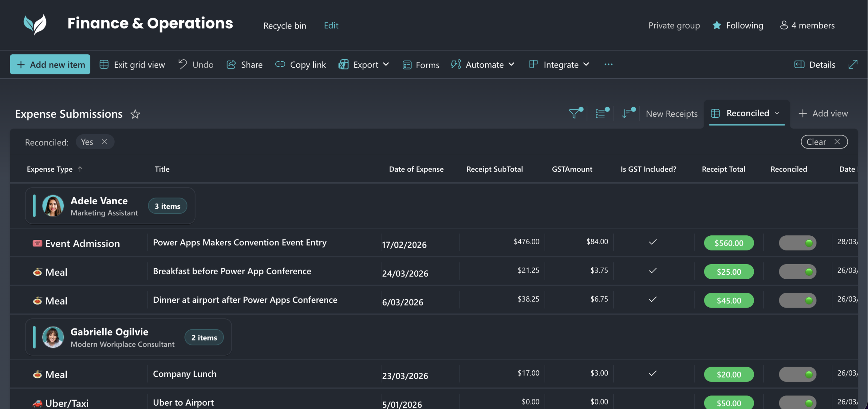Select the Reconciled view tab

pyautogui.click(x=747, y=113)
